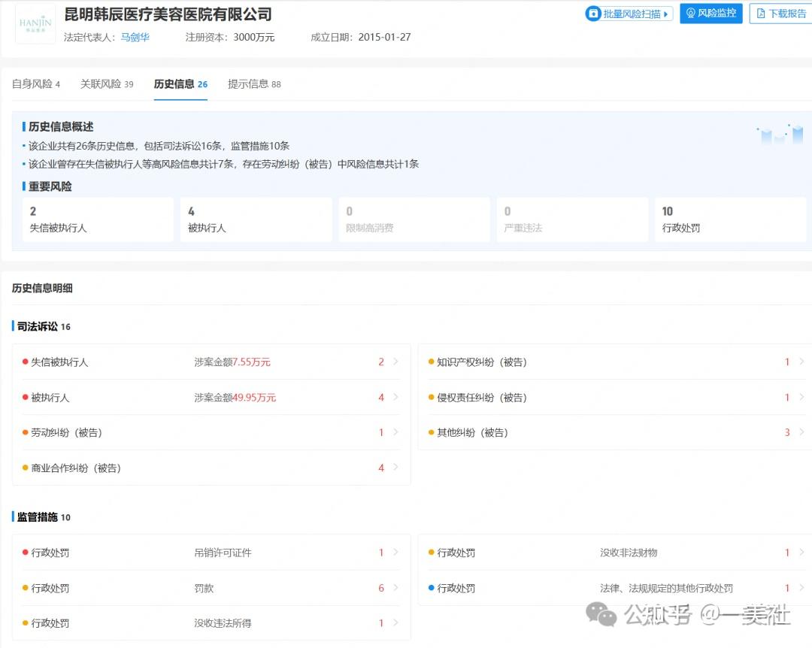Click the 成立日期：2015-01-27 text
Screen dimensions: 812x648
[360, 38]
